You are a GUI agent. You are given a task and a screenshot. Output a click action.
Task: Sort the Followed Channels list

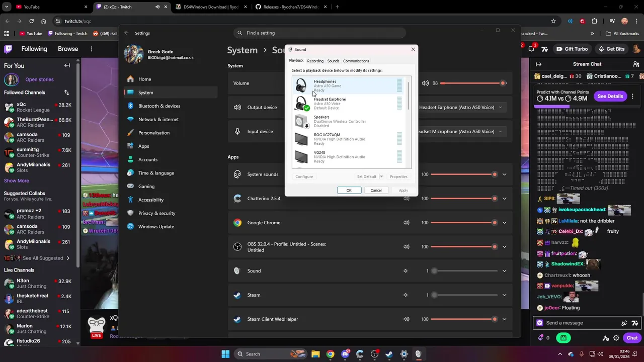(x=66, y=93)
